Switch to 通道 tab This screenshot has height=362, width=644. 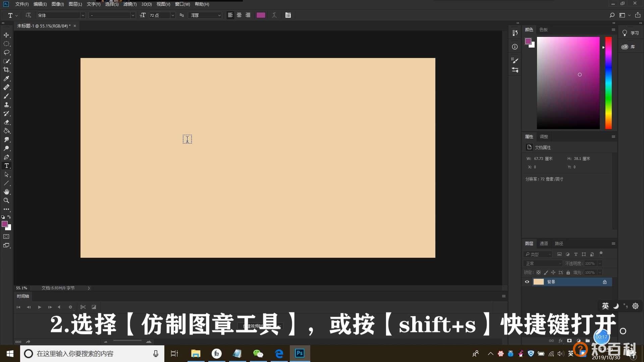click(544, 243)
